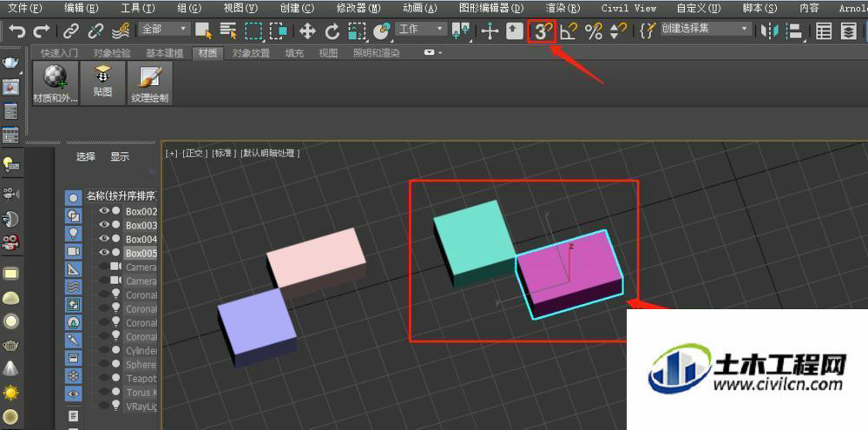Switch to the 快速入门 ribbon tab
The image size is (868, 430).
(x=59, y=53)
